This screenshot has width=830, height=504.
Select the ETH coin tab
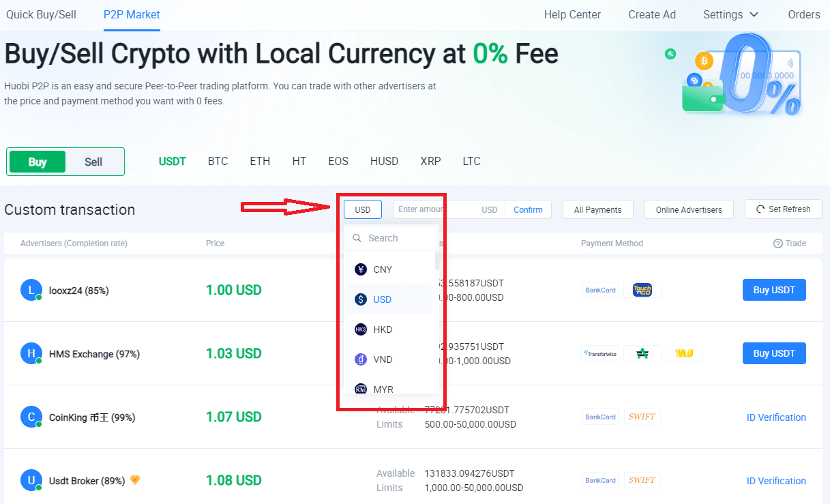tap(260, 162)
